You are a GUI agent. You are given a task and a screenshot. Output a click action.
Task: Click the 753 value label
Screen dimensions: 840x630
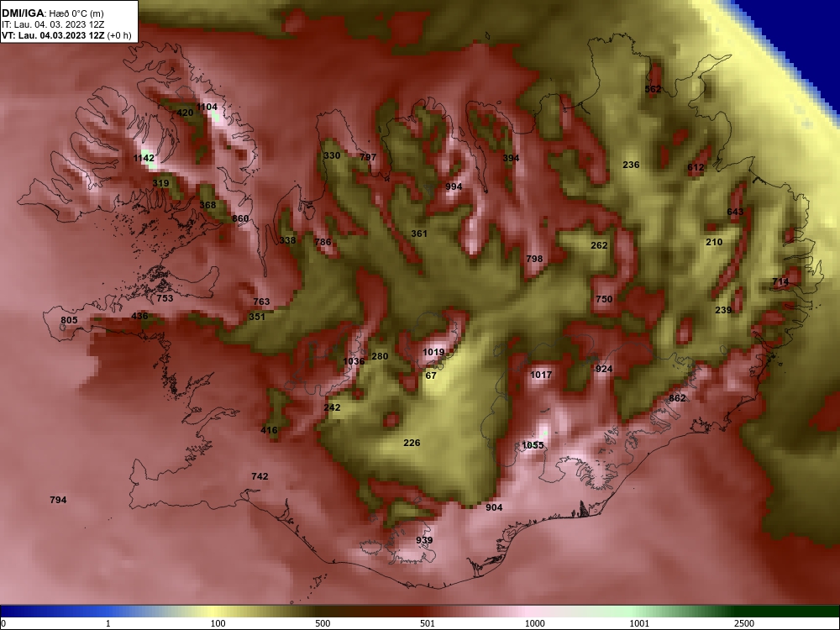(165, 298)
